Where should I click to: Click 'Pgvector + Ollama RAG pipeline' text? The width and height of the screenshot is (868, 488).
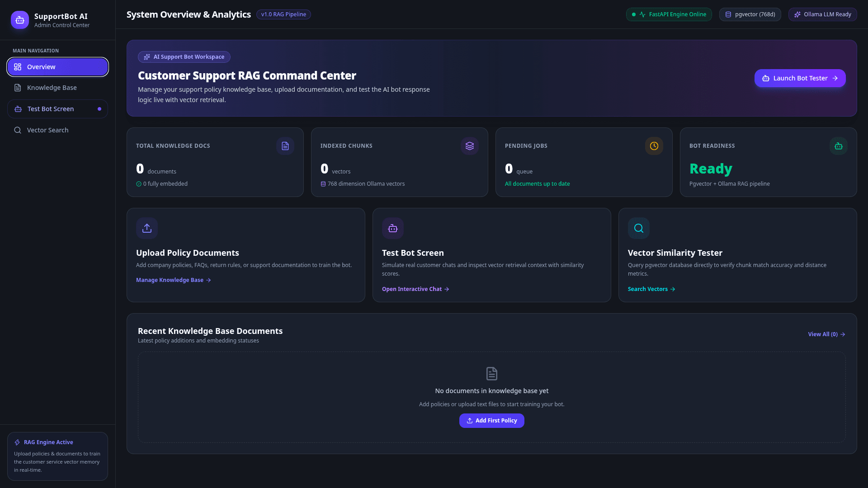[x=729, y=184]
